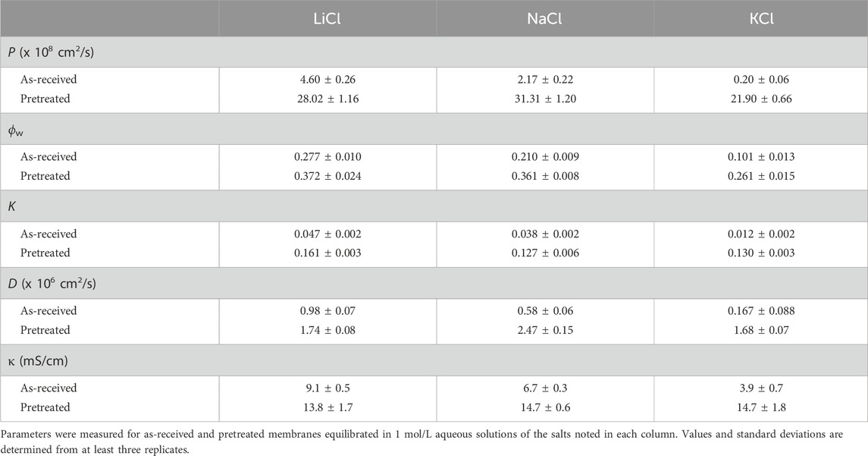868x456 pixels.
Task: Click the NaCl column header
Action: tap(544, 18)
